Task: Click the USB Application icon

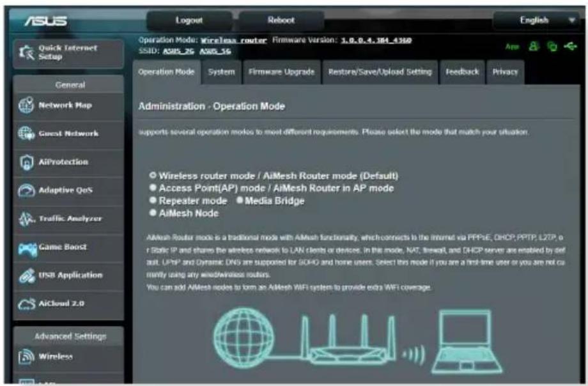Action: coord(26,276)
